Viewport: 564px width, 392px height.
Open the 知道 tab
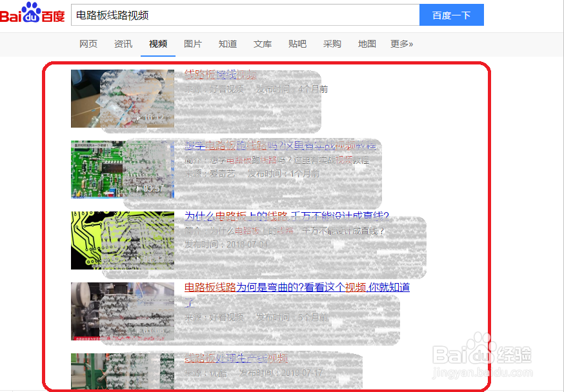pyautogui.click(x=228, y=44)
